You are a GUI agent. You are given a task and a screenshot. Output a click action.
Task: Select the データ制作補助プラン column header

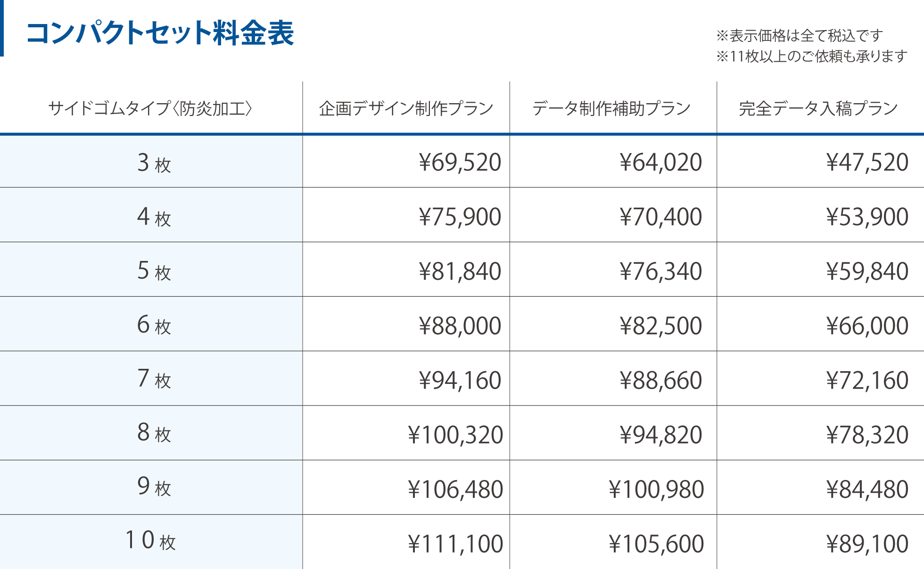[x=611, y=108]
